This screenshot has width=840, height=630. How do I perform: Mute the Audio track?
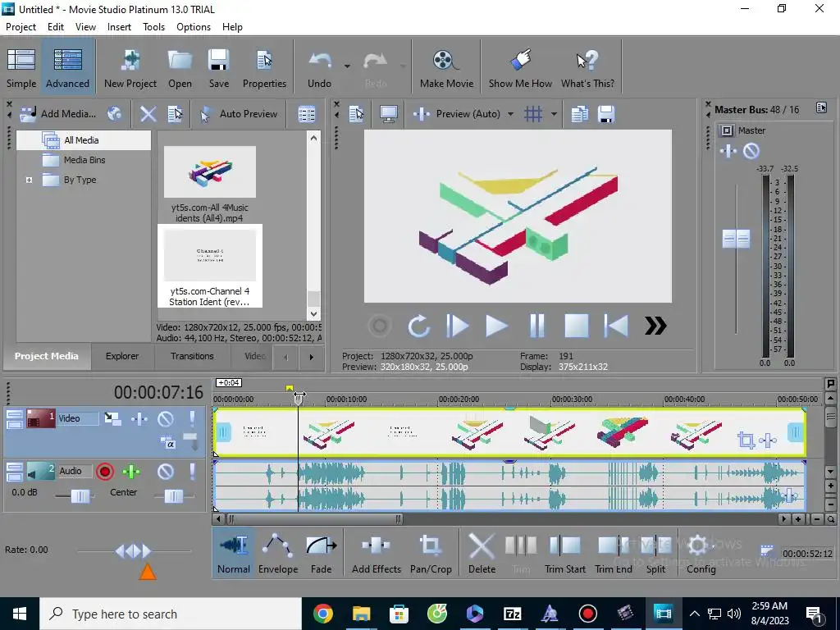[166, 472]
